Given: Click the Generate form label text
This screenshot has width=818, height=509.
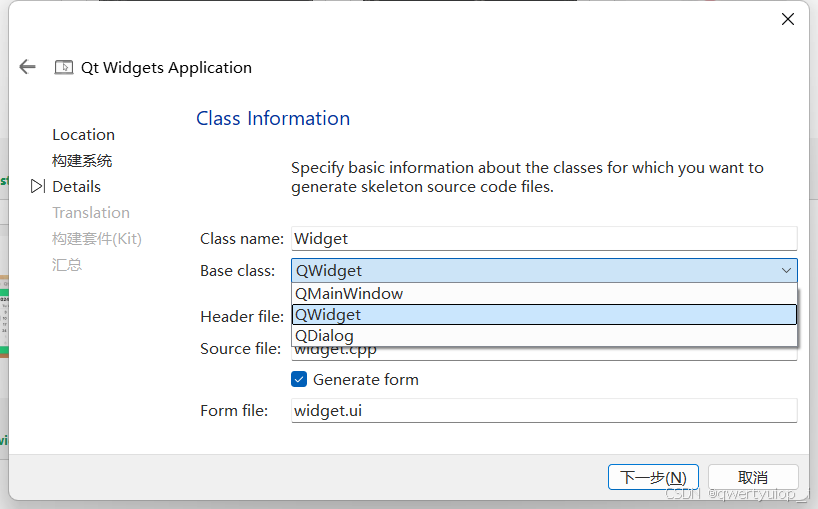Looking at the screenshot, I should click(x=366, y=380).
